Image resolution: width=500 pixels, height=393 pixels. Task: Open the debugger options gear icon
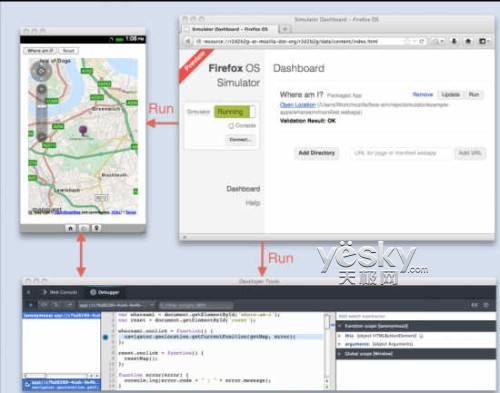[486, 305]
